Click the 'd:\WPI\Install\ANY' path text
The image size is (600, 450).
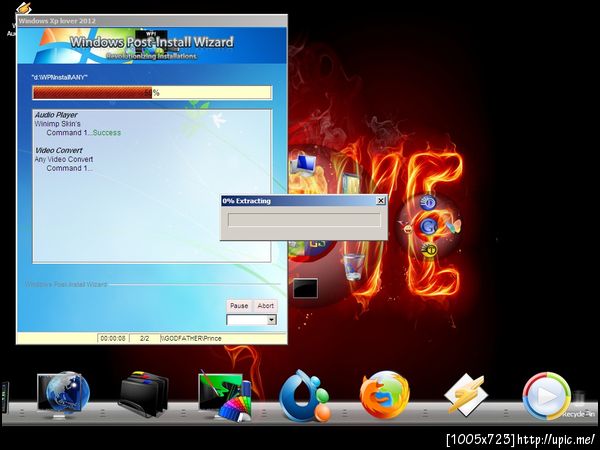coord(59,77)
